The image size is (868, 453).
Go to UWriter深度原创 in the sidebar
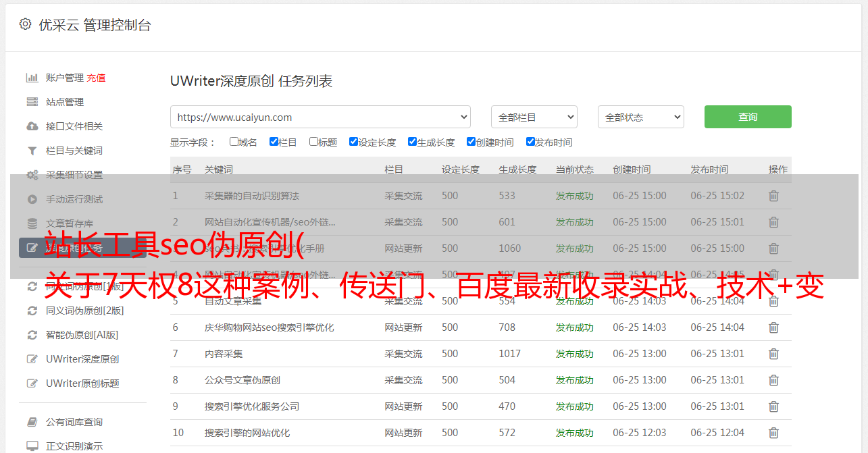82,359
